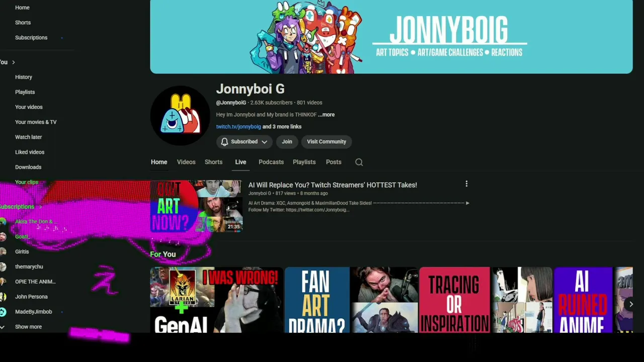Open Watch later in sidebar
Viewport: 644px width, 362px height.
point(29,137)
